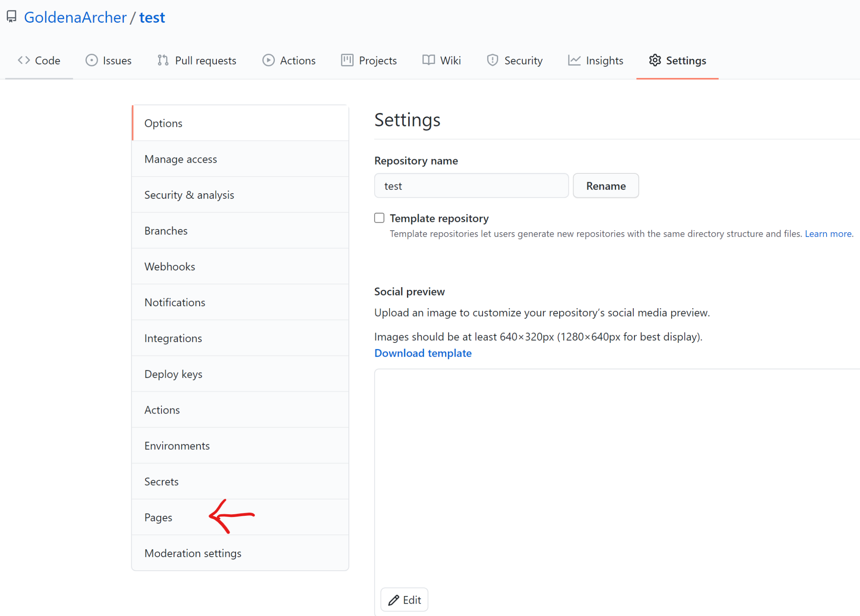Go to Branches settings
Screen dimensions: 860x616
tap(240, 231)
